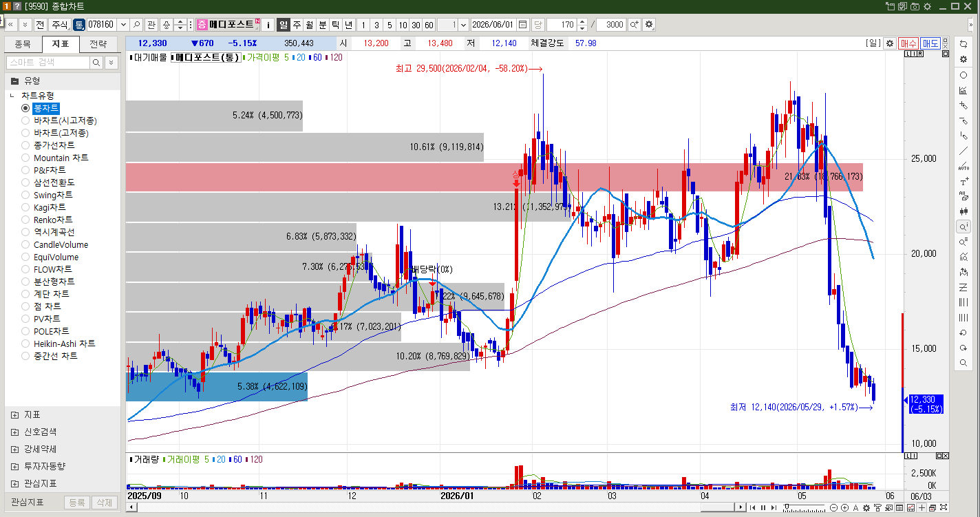This screenshot has width=980, height=517.
Task: Click the chart settings gear in toolbar
Action: (x=649, y=25)
